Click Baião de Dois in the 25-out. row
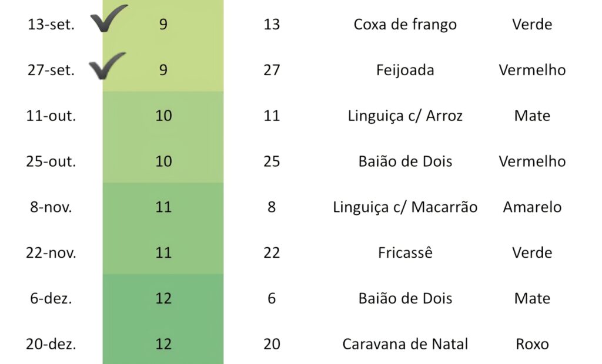Screen dimensions: 602x364 405,161
